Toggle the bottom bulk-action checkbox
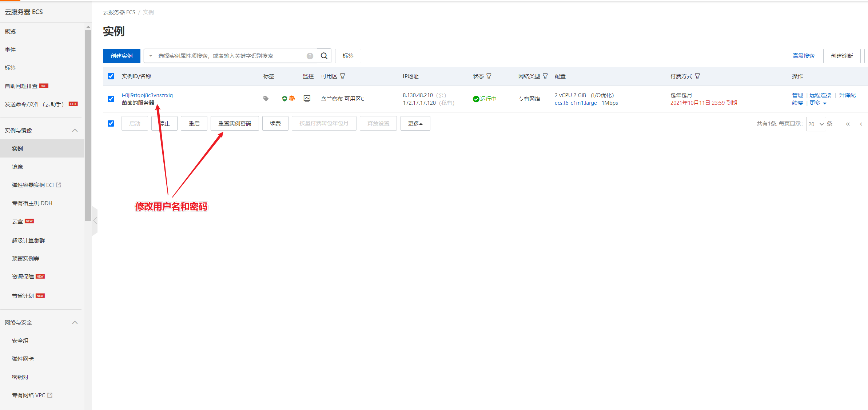This screenshot has height=410, width=868. (111, 123)
